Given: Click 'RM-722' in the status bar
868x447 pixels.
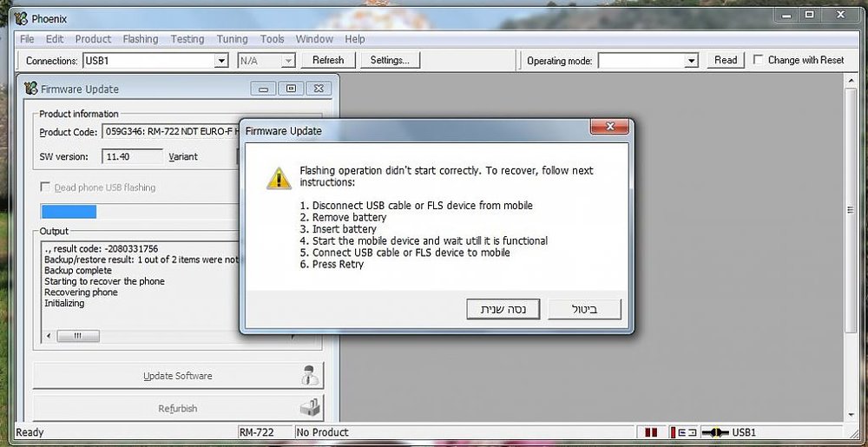Looking at the screenshot, I should click(x=256, y=432).
